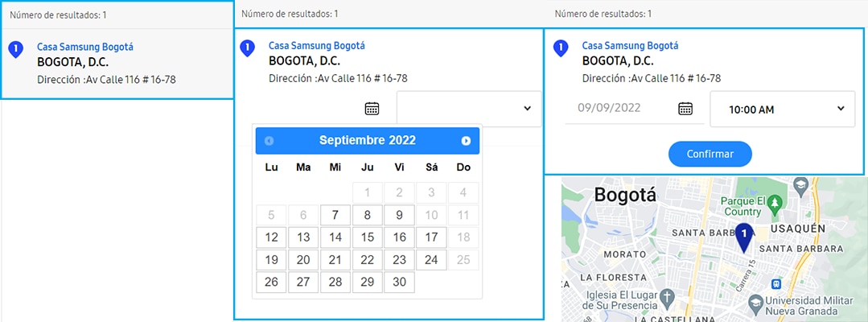The width and height of the screenshot is (868, 322).
Task: Click the 'Bogotá' label on the map
Action: pyautogui.click(x=624, y=195)
